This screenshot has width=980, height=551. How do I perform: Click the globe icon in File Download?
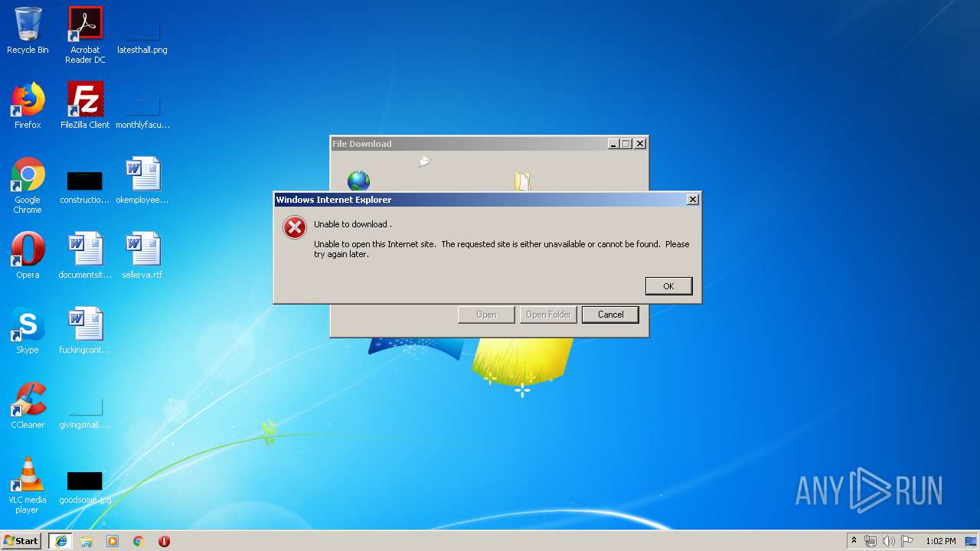358,181
